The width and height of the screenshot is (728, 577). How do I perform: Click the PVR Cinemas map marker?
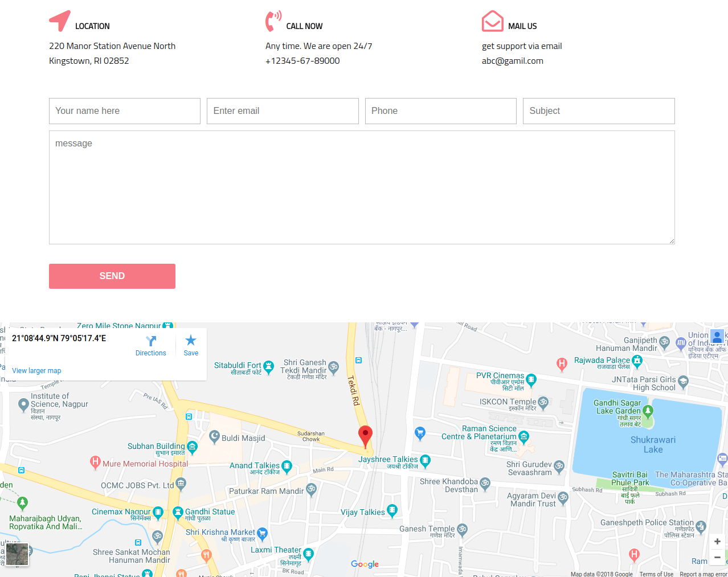click(531, 379)
